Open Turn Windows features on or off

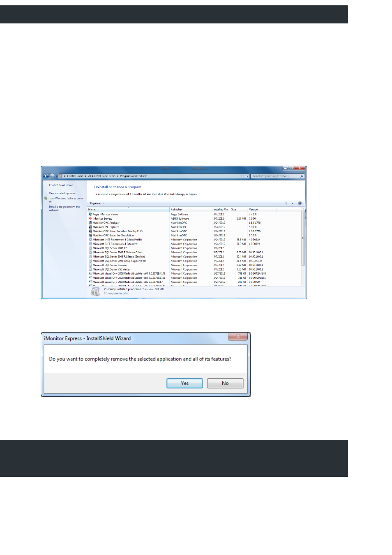(66, 200)
